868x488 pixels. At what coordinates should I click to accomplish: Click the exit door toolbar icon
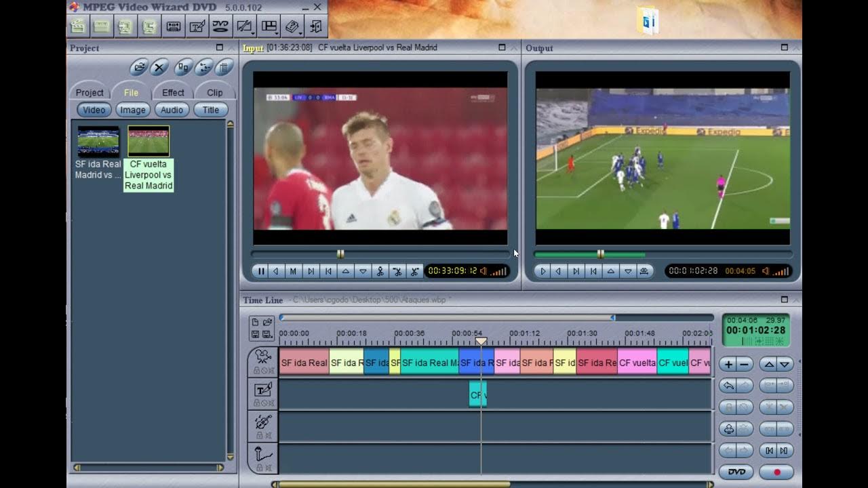click(x=316, y=26)
